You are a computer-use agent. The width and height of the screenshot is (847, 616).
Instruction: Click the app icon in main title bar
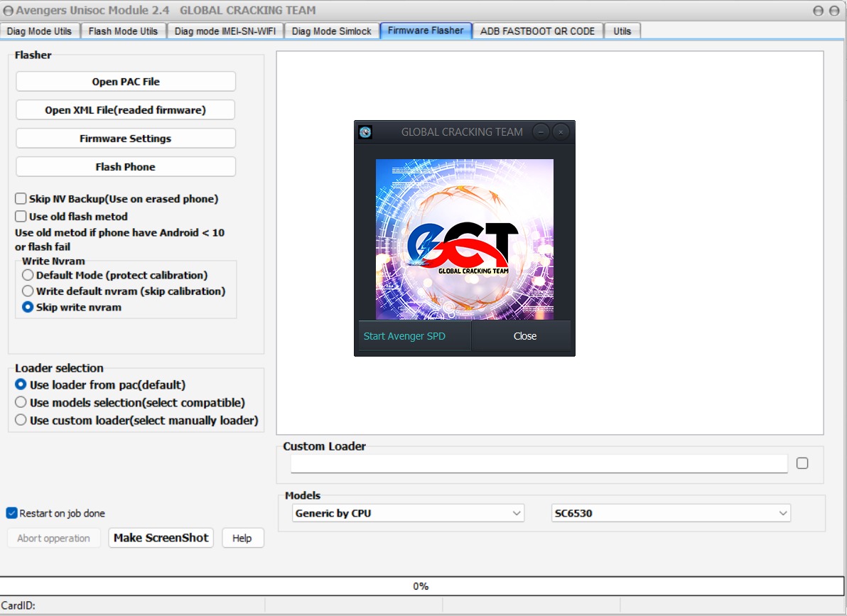(x=8, y=11)
